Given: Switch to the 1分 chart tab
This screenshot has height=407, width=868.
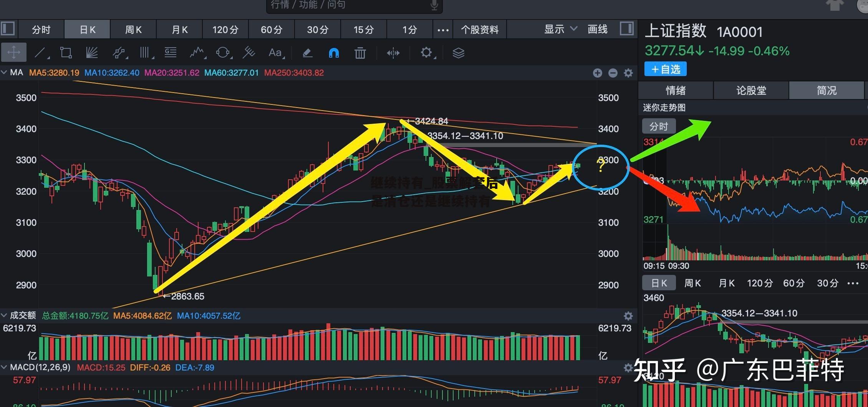Looking at the screenshot, I should [x=410, y=30].
